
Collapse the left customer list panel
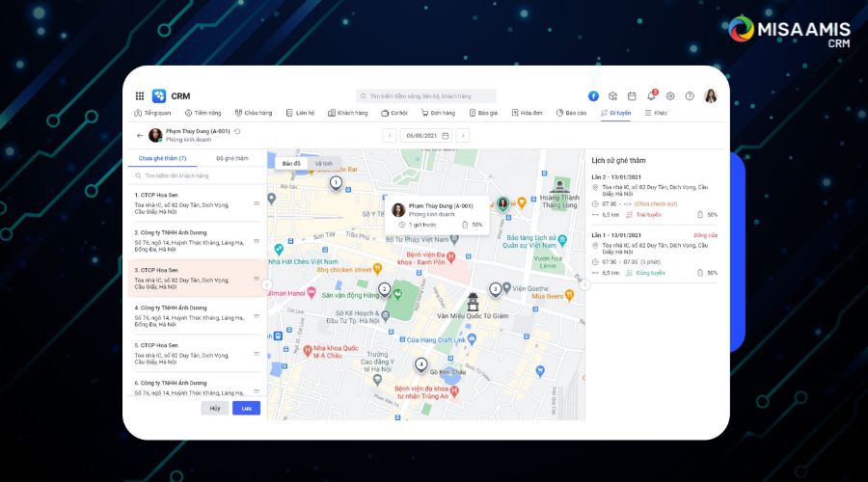(x=269, y=284)
